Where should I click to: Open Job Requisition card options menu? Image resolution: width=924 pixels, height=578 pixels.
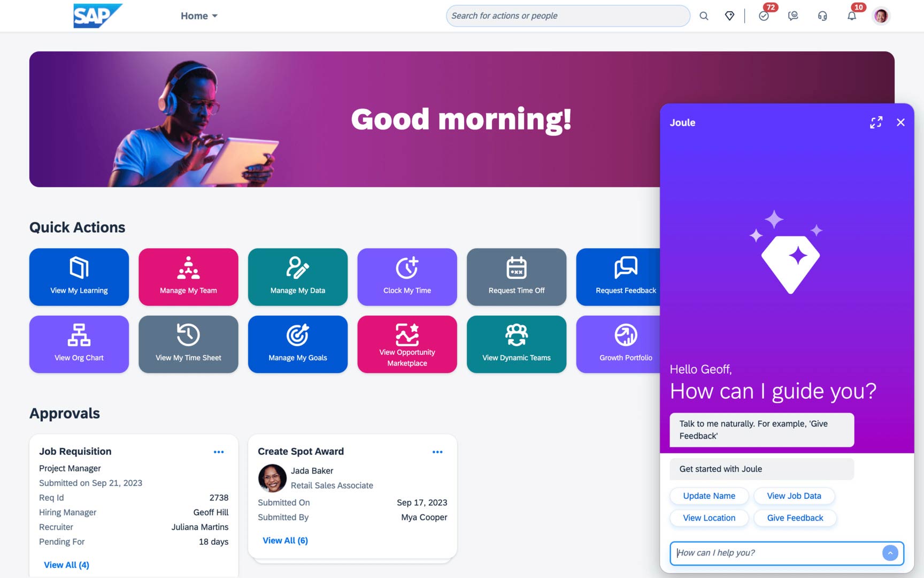(x=219, y=452)
